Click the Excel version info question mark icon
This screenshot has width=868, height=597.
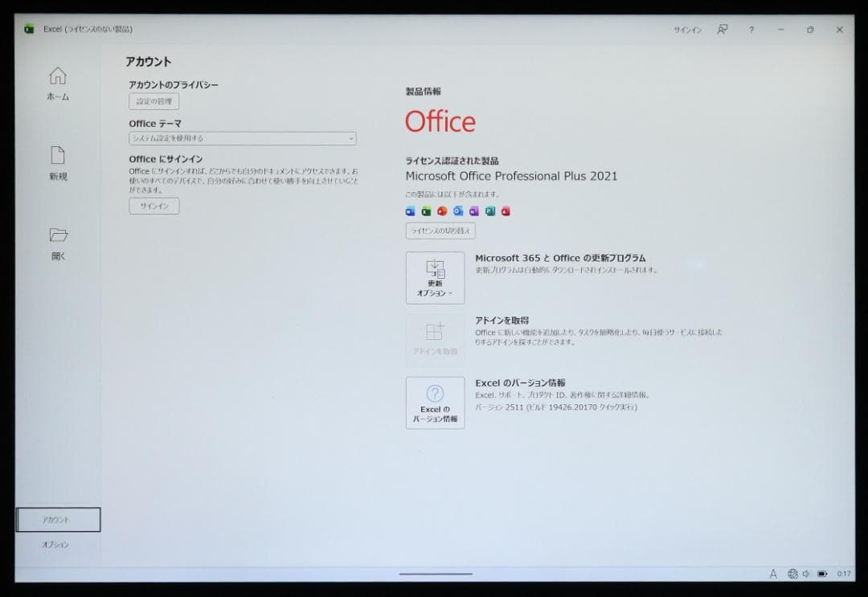tap(435, 392)
